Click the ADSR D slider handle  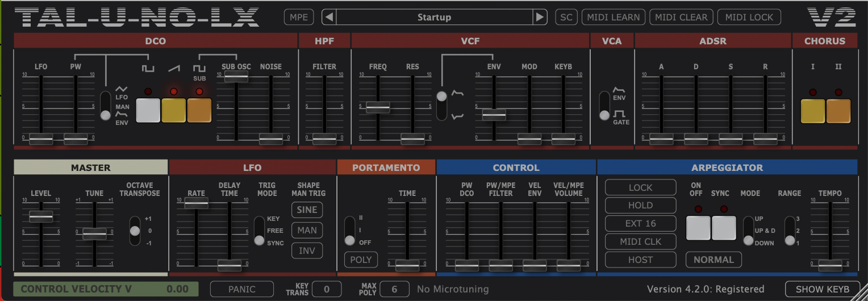(x=696, y=138)
